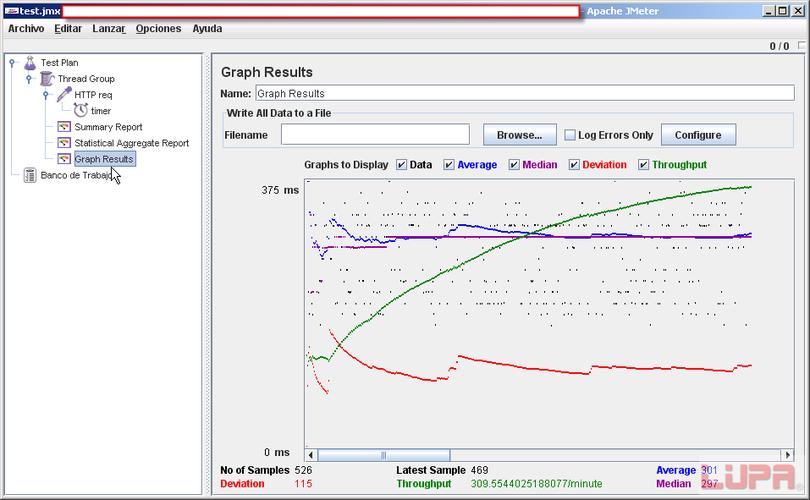The width and height of the screenshot is (810, 500).
Task: Click the Configure button
Action: click(698, 135)
